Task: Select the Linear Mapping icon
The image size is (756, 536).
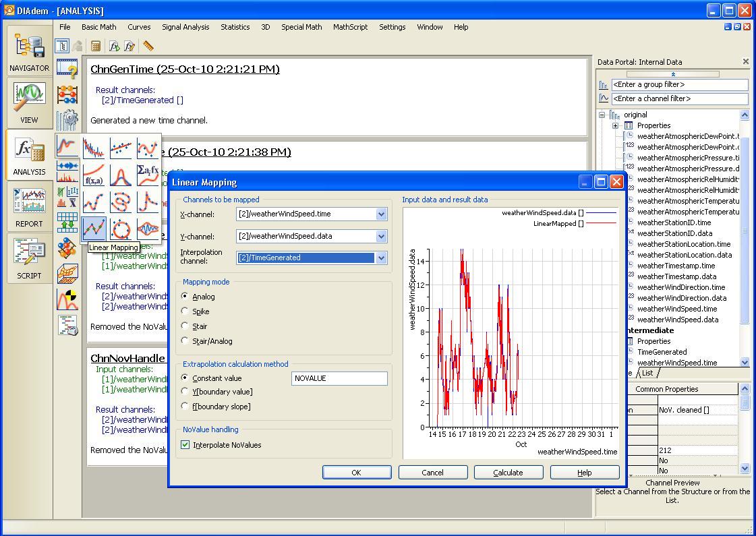Action: coord(94,229)
